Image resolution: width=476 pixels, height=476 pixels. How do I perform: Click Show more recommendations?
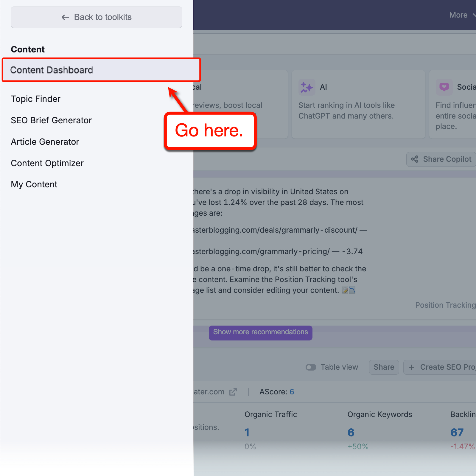(261, 333)
